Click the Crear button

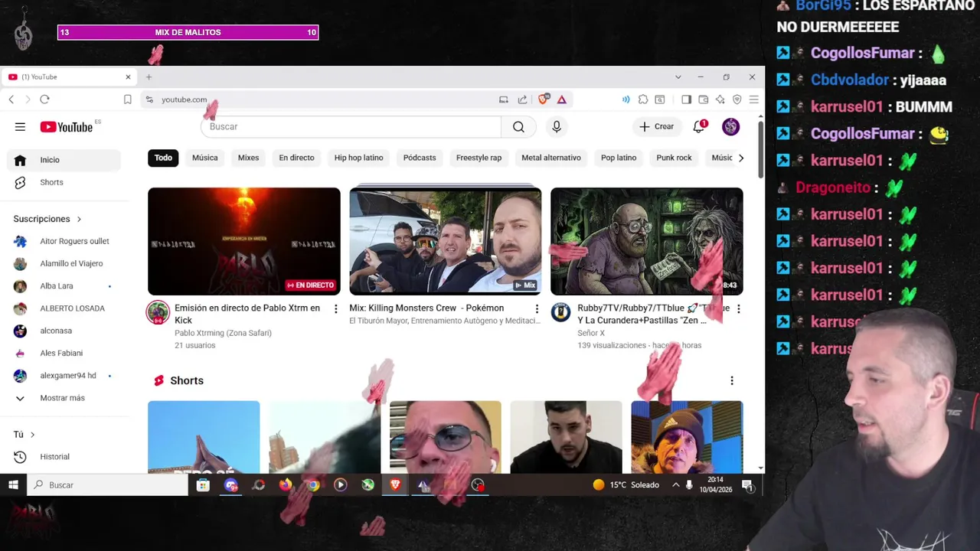657,127
